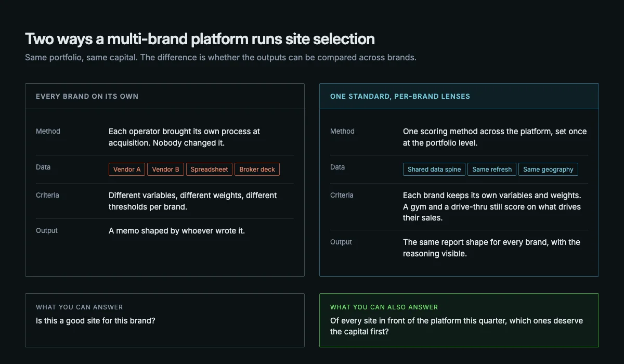
Task: Click the Criteria label in the left card
Action: (x=47, y=196)
